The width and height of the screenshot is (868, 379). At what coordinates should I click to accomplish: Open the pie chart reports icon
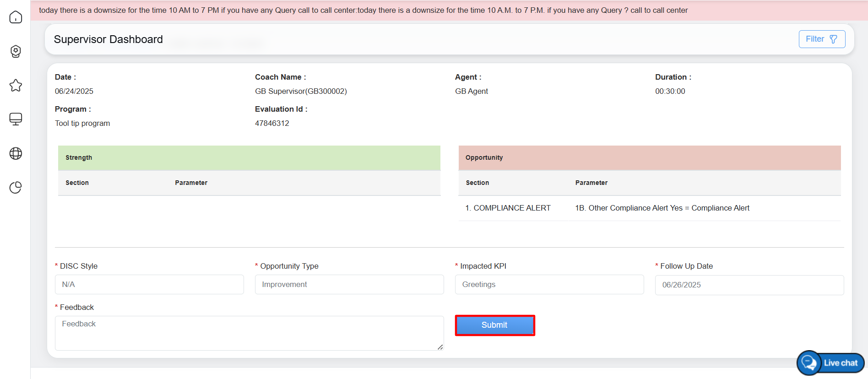pos(16,188)
